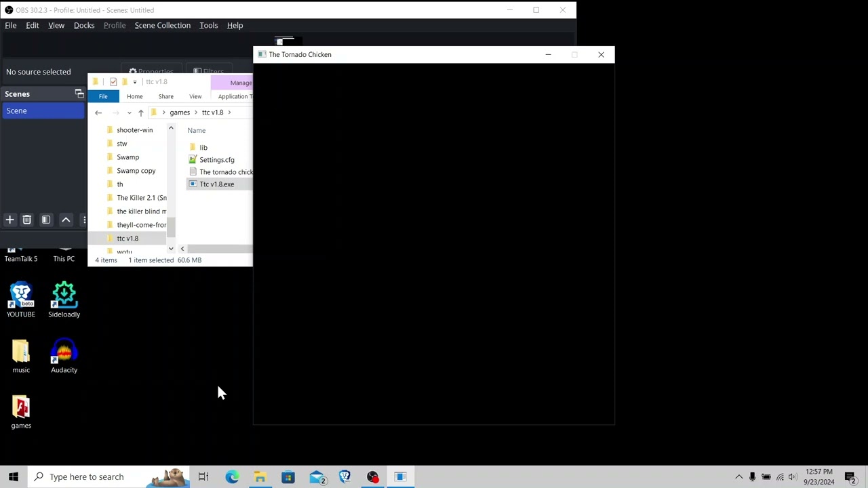Show hidden system tray icons
Viewport: 868px width, 488px height.
tap(739, 476)
